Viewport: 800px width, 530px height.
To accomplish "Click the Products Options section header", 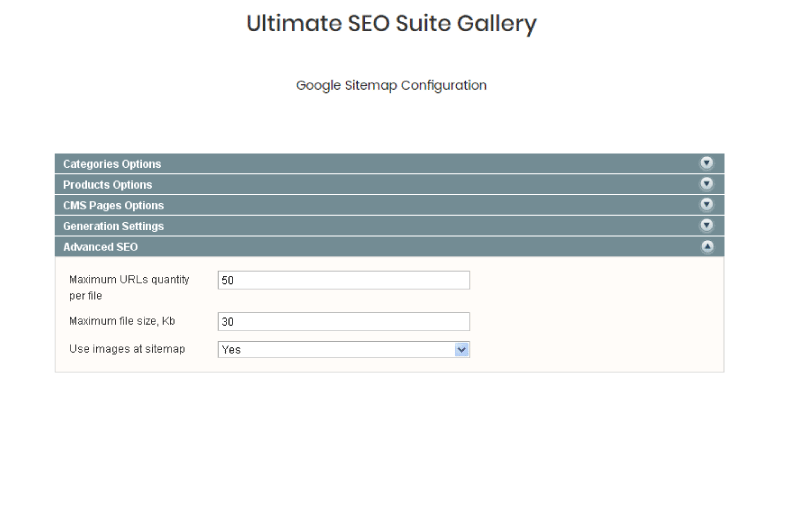I will [389, 184].
